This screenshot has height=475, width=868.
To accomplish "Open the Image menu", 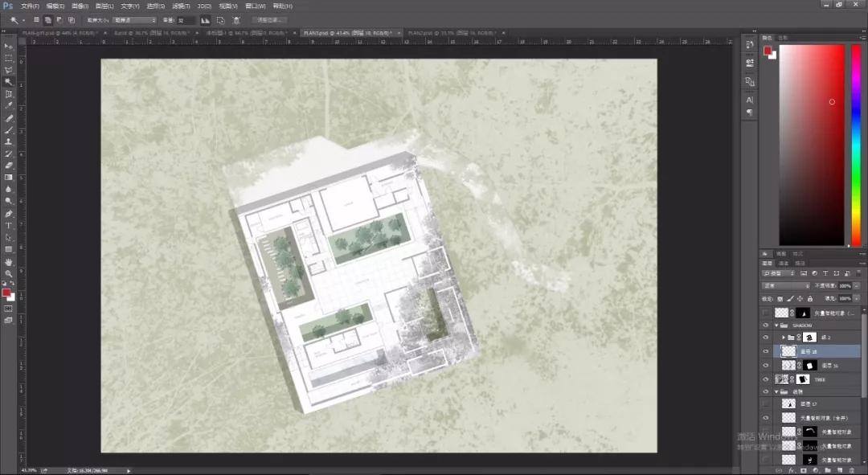I will tap(80, 6).
